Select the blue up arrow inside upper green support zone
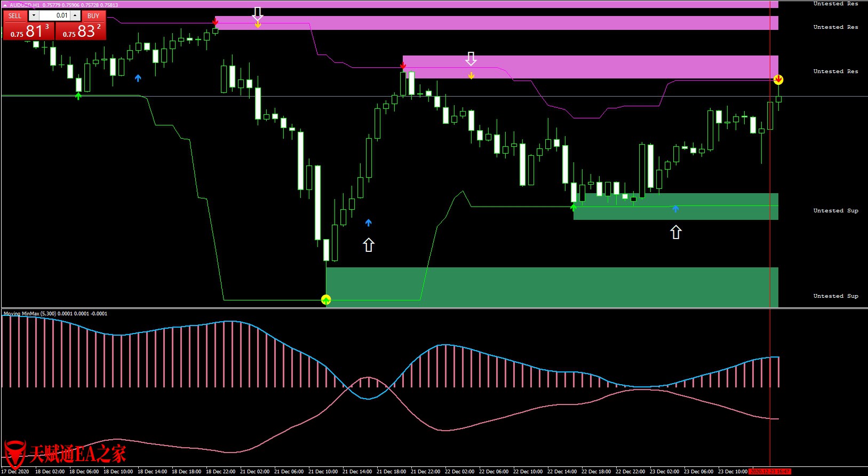The height and width of the screenshot is (476, 868). (x=675, y=209)
